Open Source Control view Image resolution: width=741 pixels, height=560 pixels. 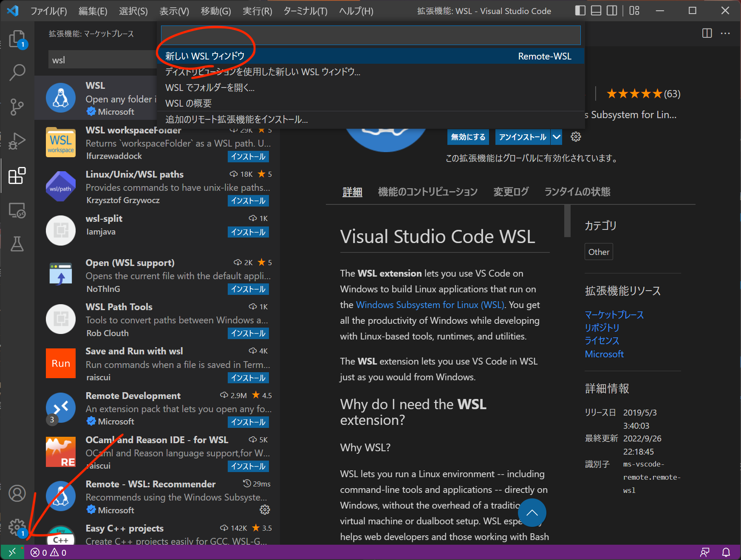pyautogui.click(x=17, y=107)
